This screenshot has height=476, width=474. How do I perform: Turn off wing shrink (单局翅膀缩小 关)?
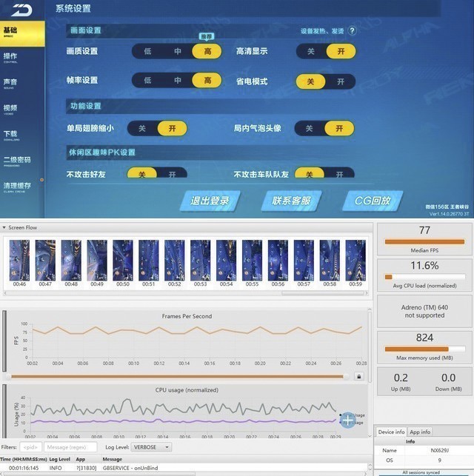click(x=142, y=128)
